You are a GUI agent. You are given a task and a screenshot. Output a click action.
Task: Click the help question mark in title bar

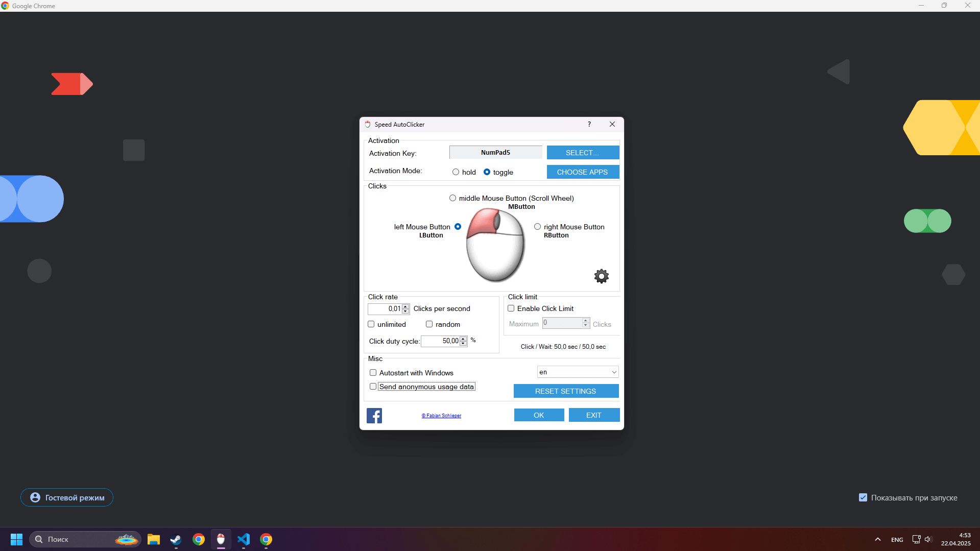(x=589, y=124)
